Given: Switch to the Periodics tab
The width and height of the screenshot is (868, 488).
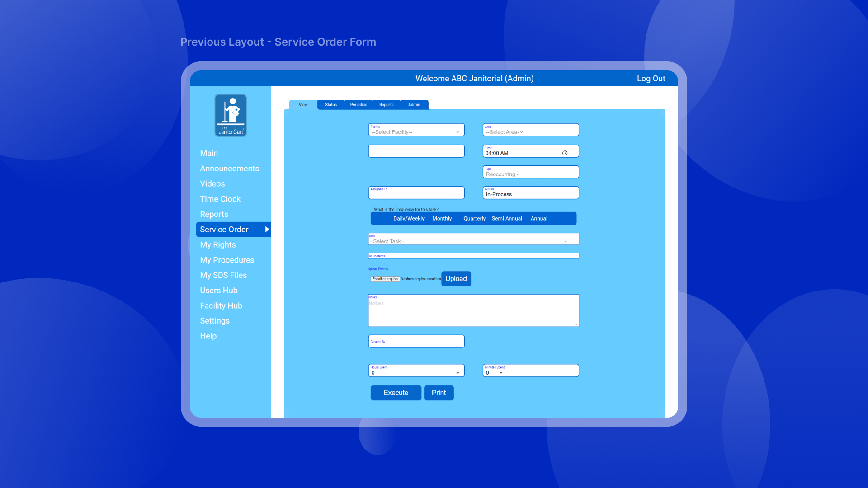Looking at the screenshot, I should point(359,105).
